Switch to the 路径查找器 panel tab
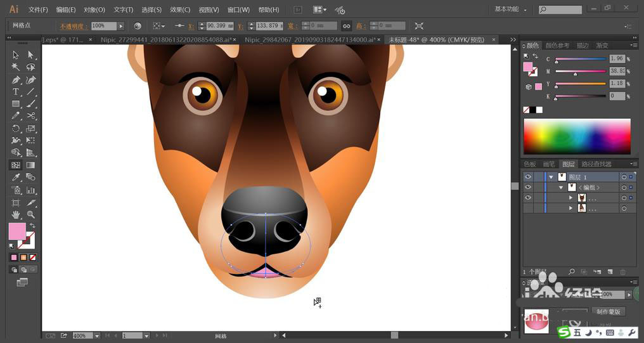Viewport: 644px width, 343px height. 596,164
